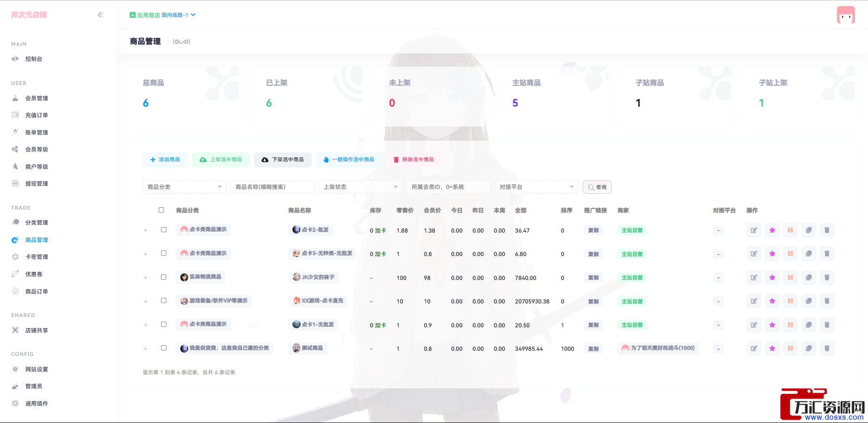Click the copy icon for 点卡1-无批发 row
The height and width of the screenshot is (423, 868).
click(x=808, y=325)
